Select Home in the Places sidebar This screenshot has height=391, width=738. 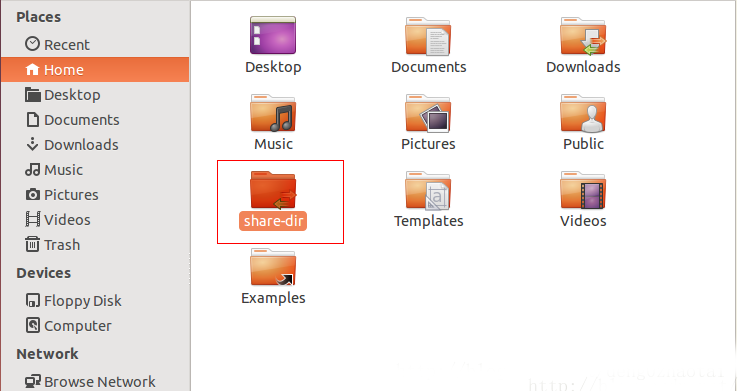(x=95, y=70)
